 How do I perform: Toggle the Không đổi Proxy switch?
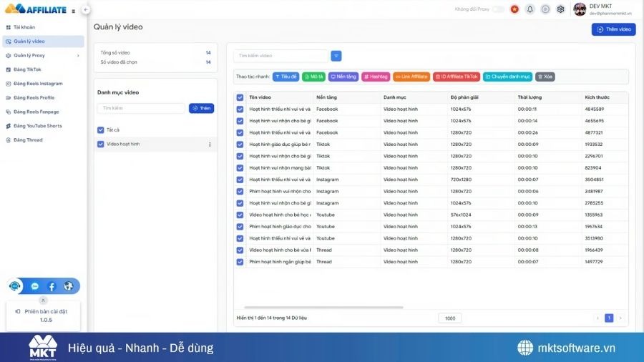(x=498, y=9)
